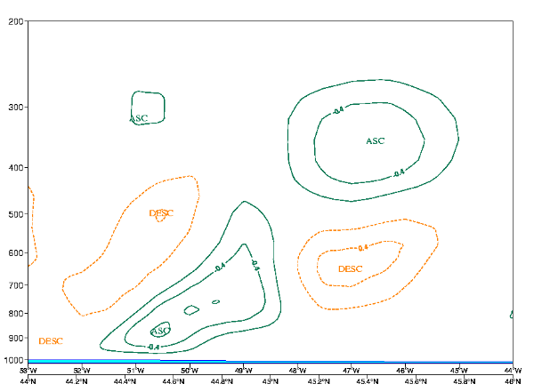Screen dimensions: 534x392
Task: Click the 49°W longitude tick label
Action: pos(243,371)
